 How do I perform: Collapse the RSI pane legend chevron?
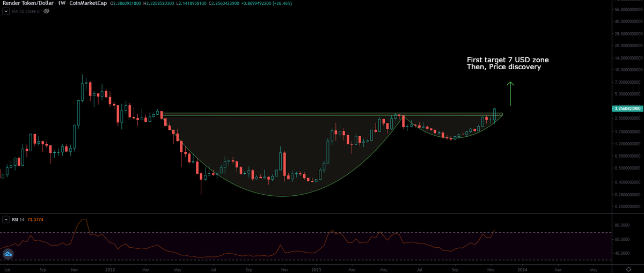point(6,219)
